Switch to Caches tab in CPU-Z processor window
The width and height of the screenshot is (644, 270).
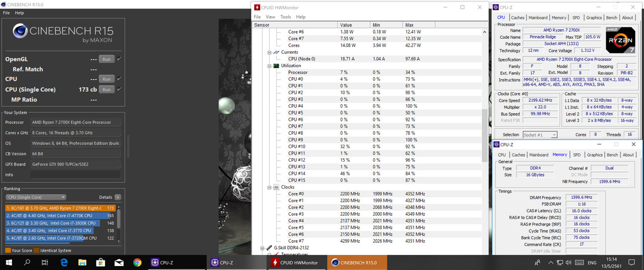pos(518,18)
